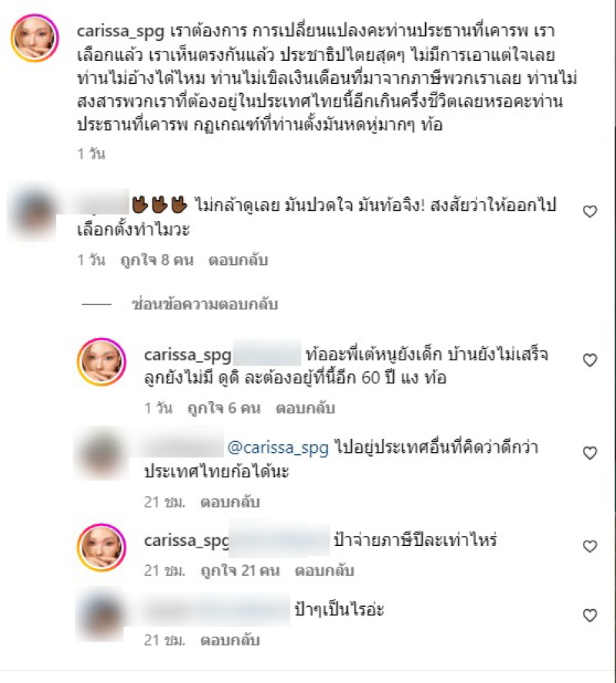The height and width of the screenshot is (683, 616).
Task: Reply to carissa_spg's comment with 21 likes
Action: pos(324,571)
